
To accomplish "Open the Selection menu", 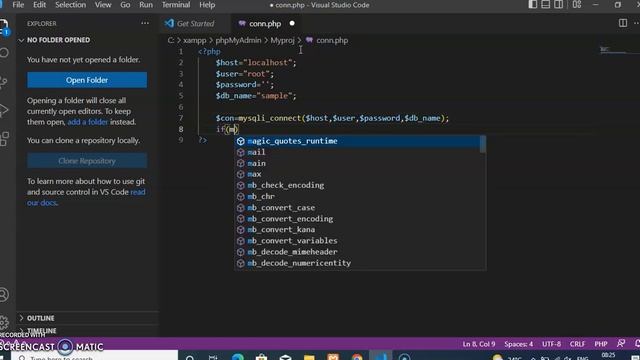I will [x=71, y=5].
